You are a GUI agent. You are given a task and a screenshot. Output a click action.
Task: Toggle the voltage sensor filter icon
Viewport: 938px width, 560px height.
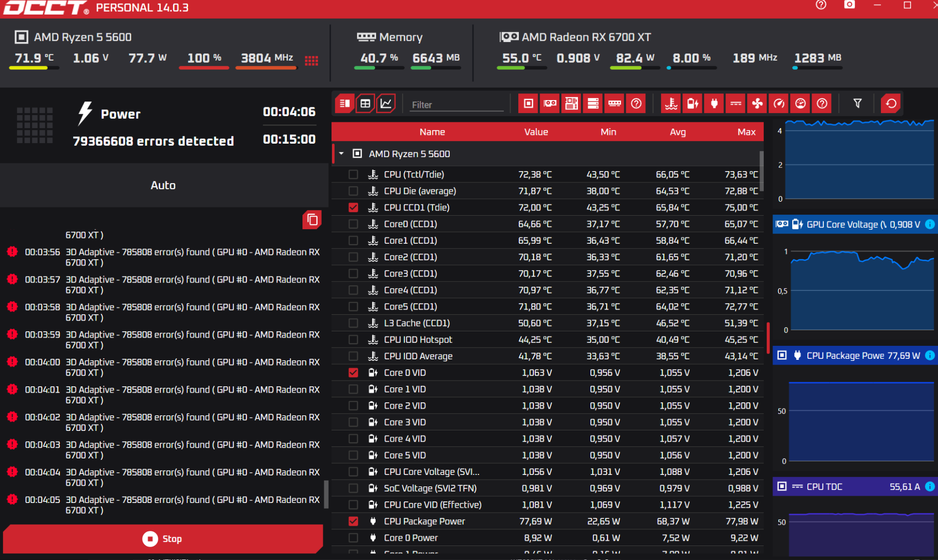(x=693, y=104)
